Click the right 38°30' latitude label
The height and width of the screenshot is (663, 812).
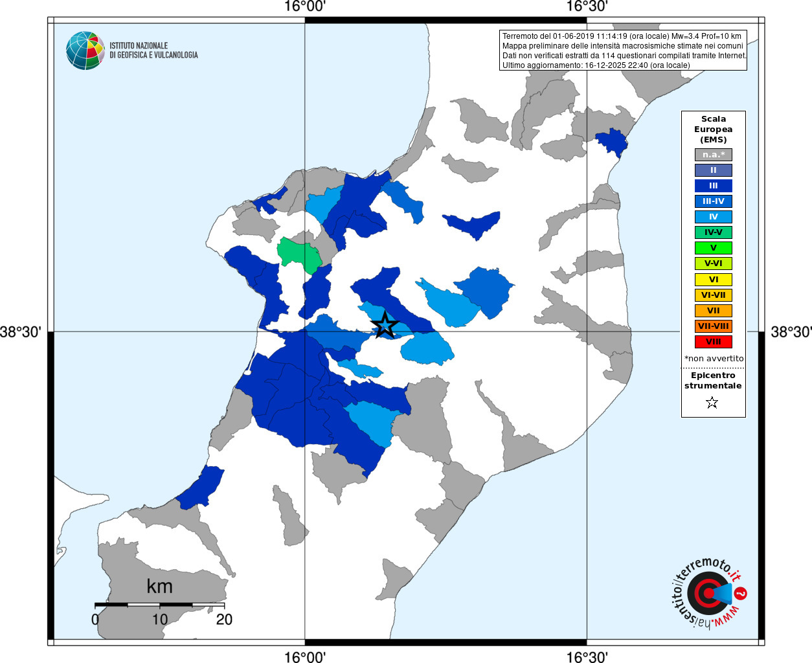pos(791,332)
